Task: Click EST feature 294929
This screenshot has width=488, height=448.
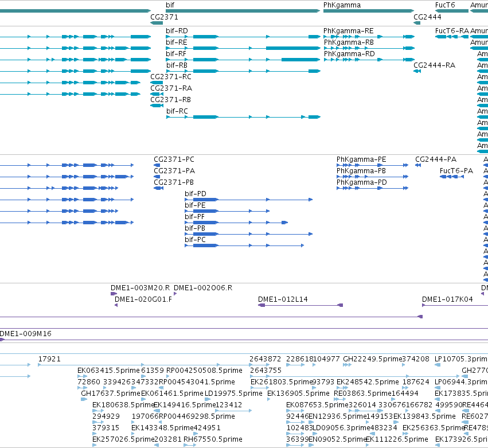Action: pos(98,422)
